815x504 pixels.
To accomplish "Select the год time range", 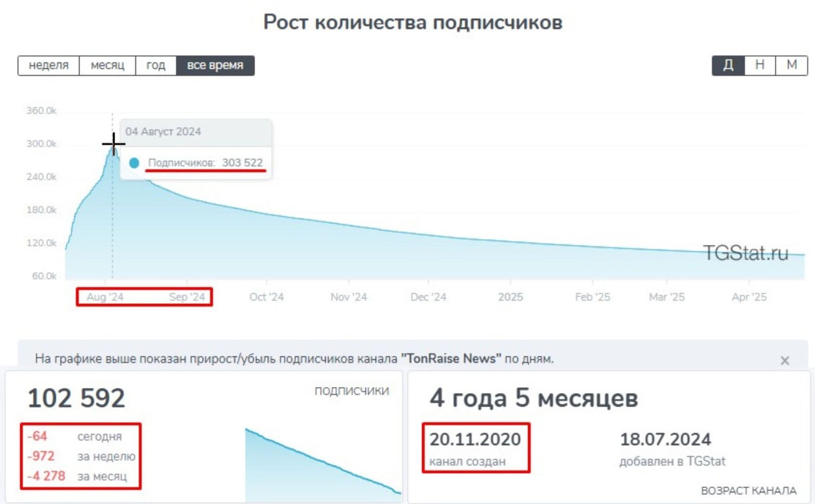I will coord(156,66).
